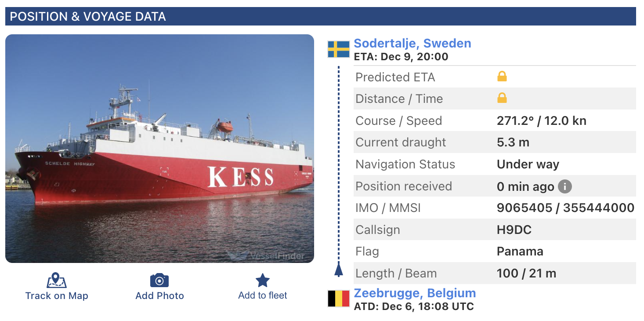Click the IMO / MMSI number value
644x321 pixels.
pos(565,208)
